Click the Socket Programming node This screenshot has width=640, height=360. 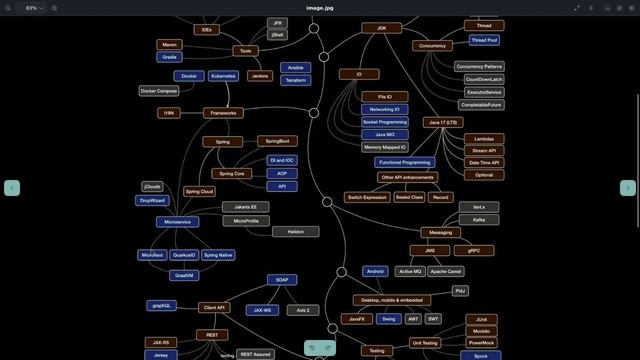[x=385, y=122]
